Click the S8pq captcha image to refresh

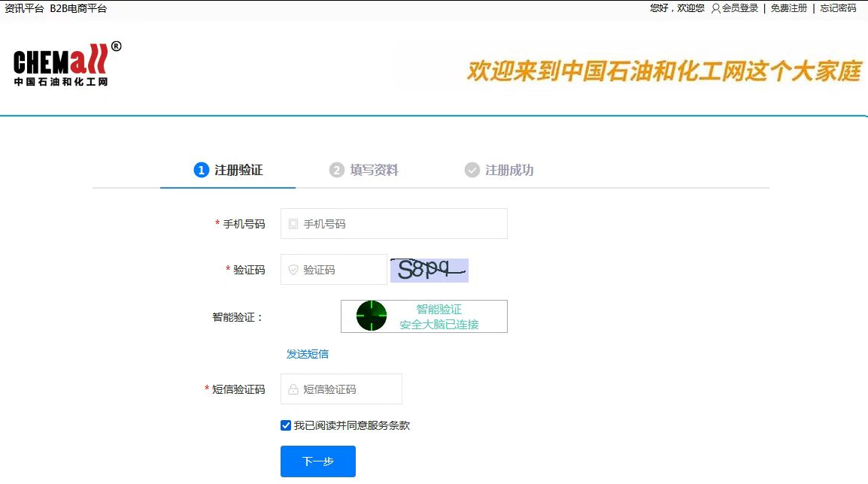[429, 270]
